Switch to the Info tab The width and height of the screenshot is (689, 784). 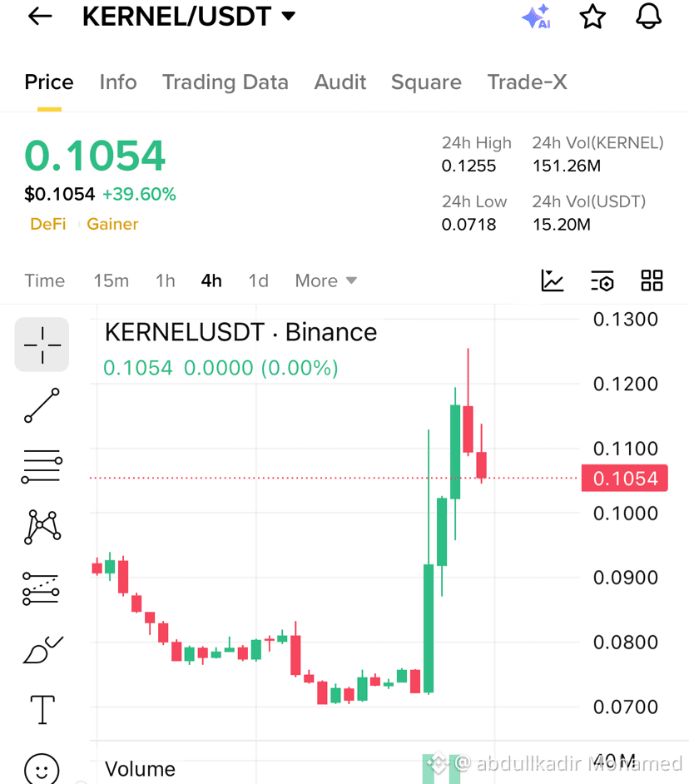coord(118,82)
